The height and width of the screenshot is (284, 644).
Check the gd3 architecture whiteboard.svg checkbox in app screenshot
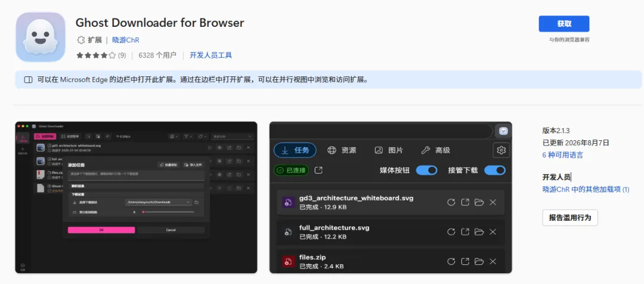pos(49,146)
